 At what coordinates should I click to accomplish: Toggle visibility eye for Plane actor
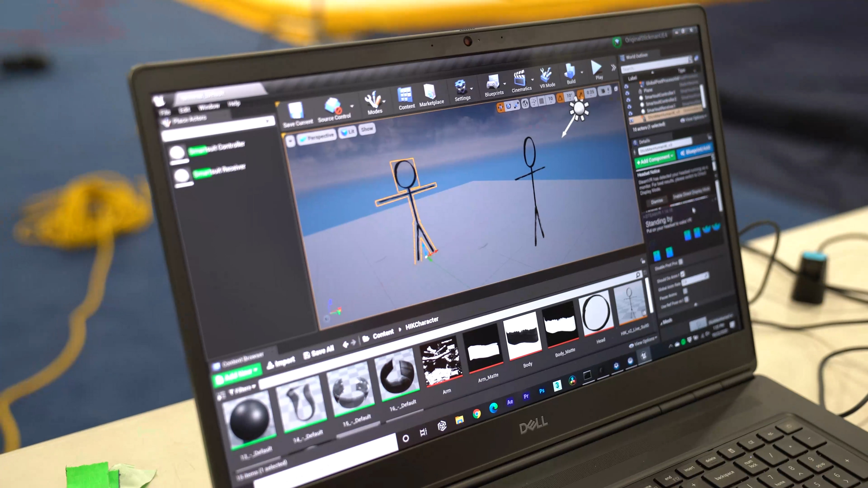pyautogui.click(x=627, y=93)
